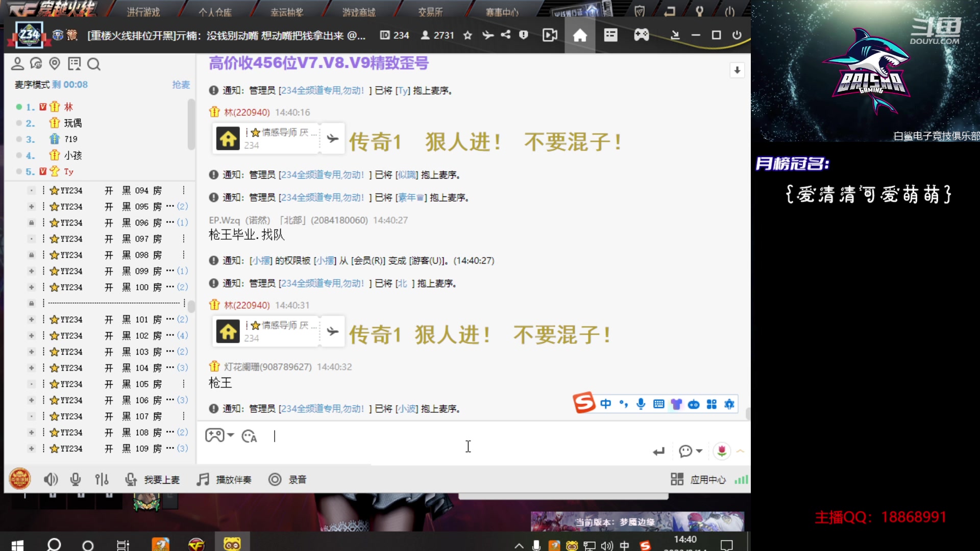Open the 个人仓库 menu tab
Screen dimensions: 980x551
[215, 12]
